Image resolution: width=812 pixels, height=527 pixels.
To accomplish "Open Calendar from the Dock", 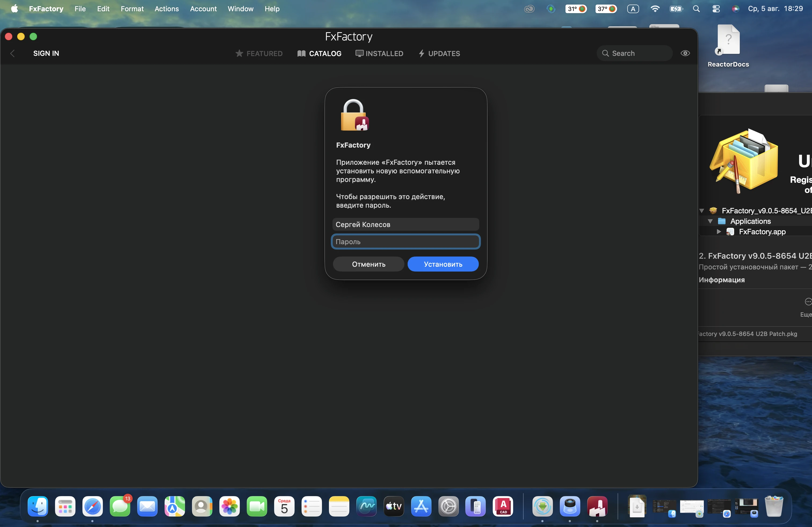I will click(284, 506).
